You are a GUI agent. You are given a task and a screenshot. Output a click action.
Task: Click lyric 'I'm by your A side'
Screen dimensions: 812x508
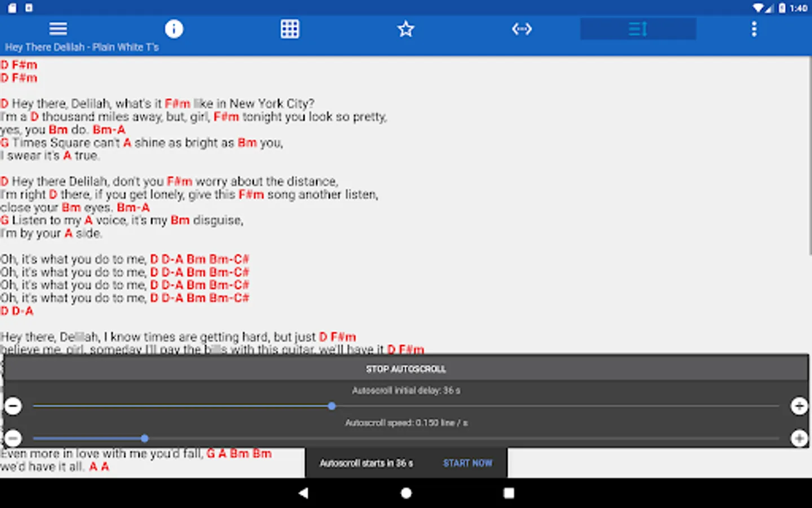click(x=51, y=233)
